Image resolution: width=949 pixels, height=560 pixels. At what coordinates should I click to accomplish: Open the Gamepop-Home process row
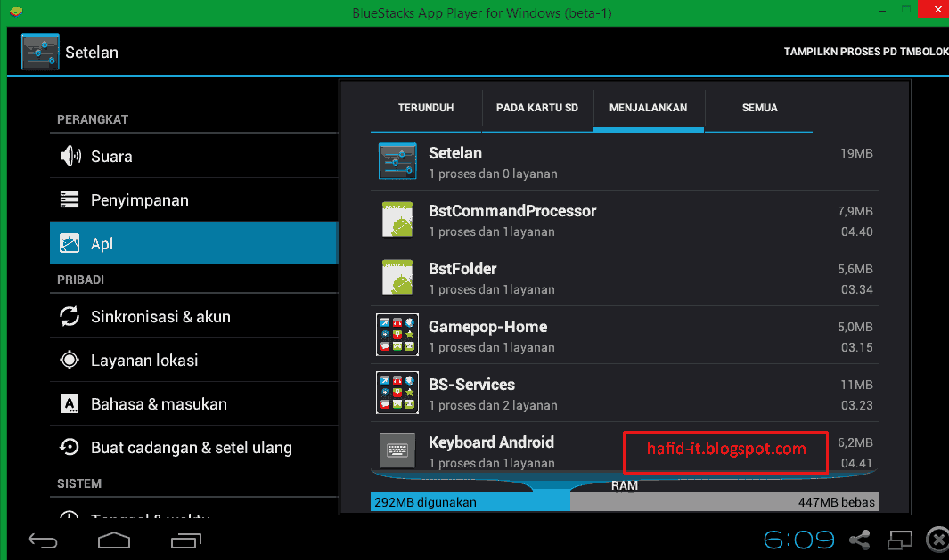(625, 335)
